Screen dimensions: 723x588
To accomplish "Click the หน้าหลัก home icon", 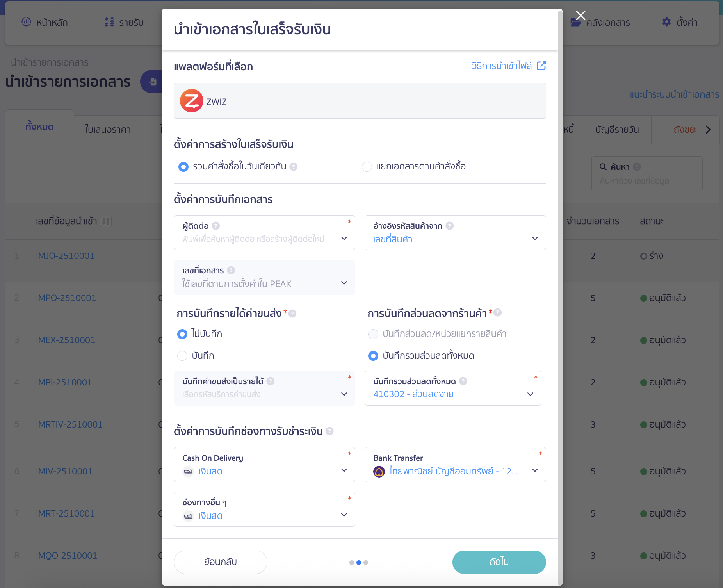I will click(x=26, y=22).
